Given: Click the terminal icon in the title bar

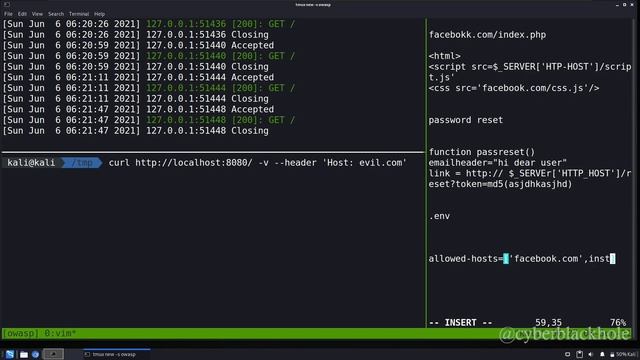Looking at the screenshot, I should [7, 4].
